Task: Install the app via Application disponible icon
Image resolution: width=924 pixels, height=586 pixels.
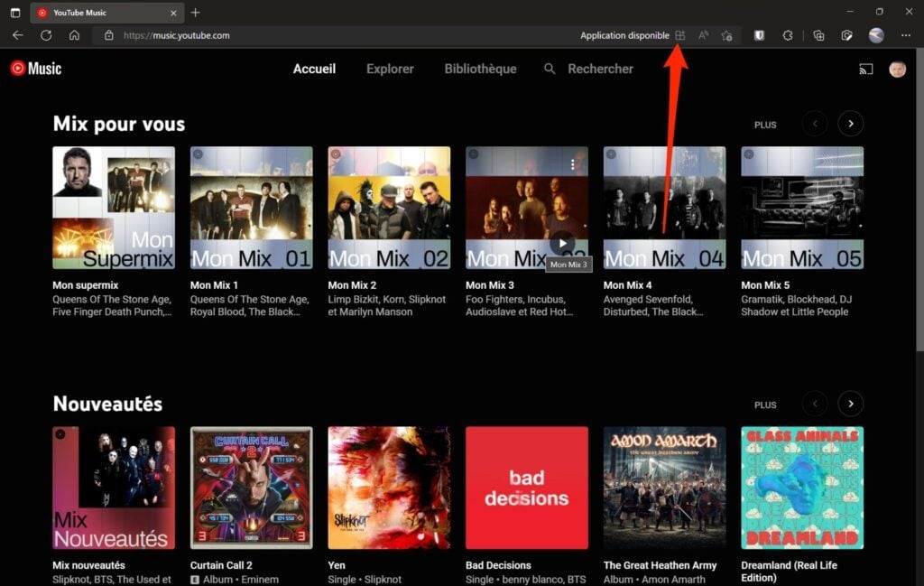Action: tap(680, 35)
